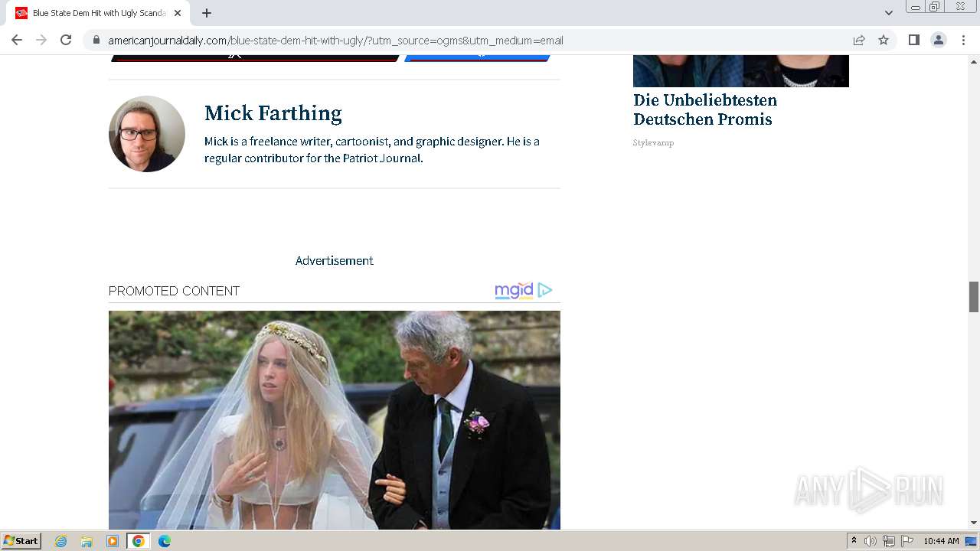This screenshot has height=551, width=980.
Task: Click Mick Farthing author avatar photo
Action: pos(147,134)
